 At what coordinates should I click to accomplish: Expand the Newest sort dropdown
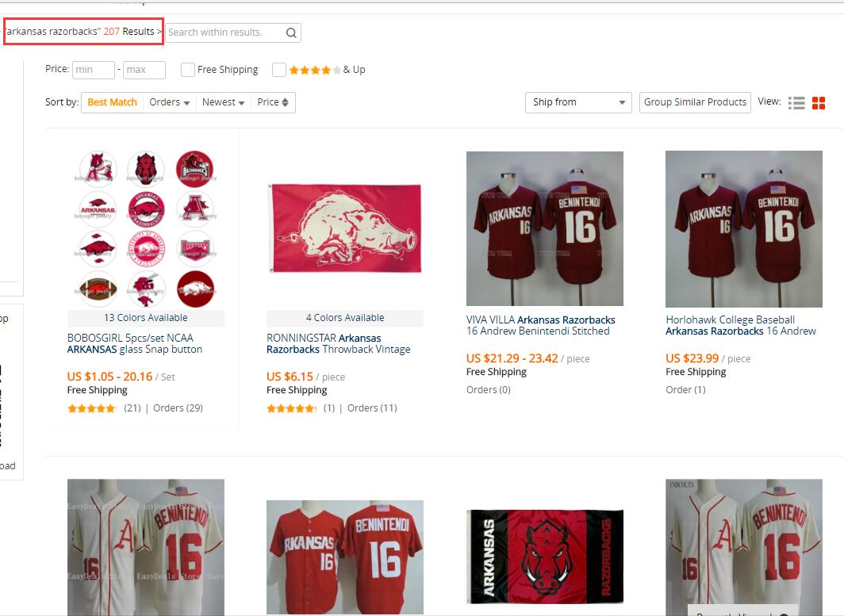point(224,102)
